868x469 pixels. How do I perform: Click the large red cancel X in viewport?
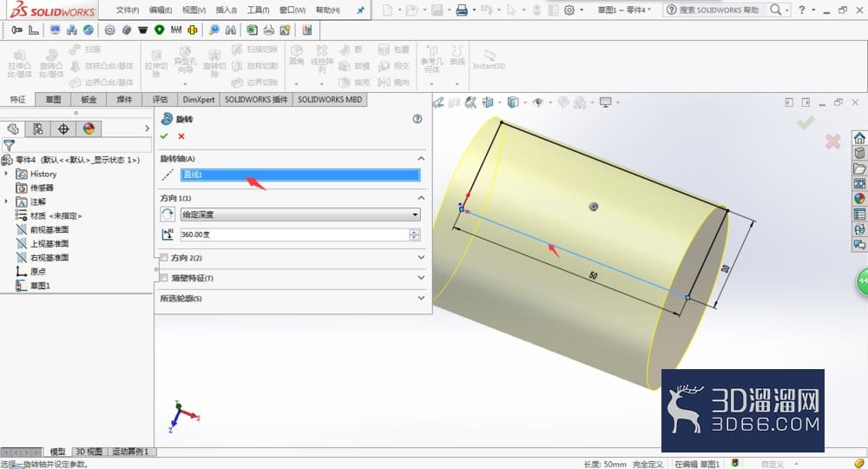[x=832, y=142]
